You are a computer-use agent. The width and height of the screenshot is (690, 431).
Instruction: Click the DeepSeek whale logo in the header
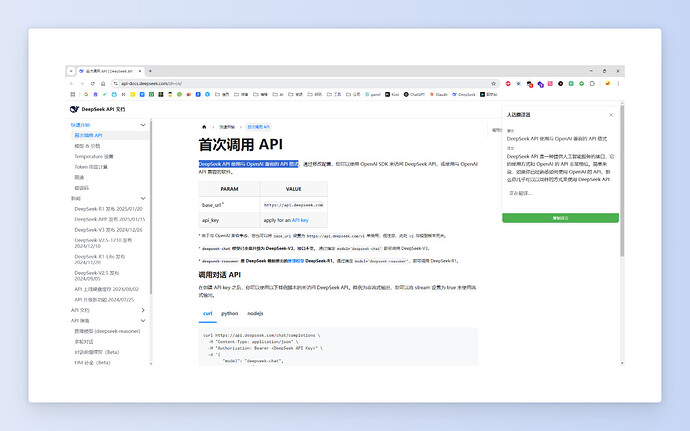pyautogui.click(x=74, y=109)
